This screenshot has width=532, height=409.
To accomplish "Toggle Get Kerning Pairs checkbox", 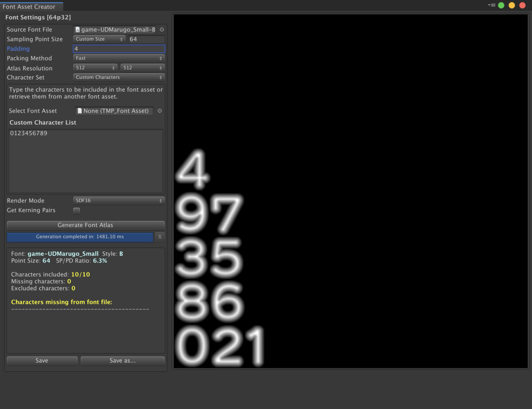I will click(77, 210).
